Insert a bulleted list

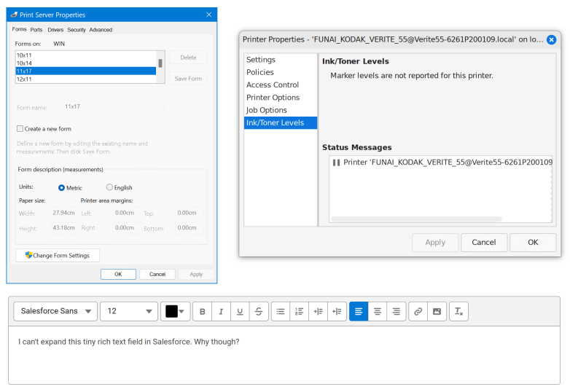pyautogui.click(x=281, y=311)
